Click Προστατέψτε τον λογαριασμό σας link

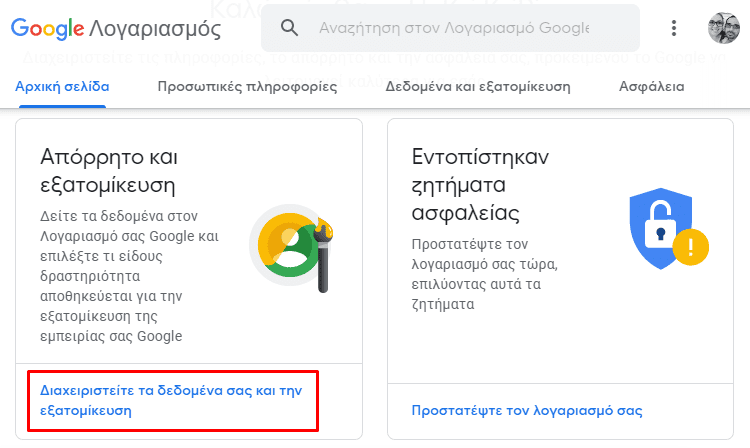[527, 411]
